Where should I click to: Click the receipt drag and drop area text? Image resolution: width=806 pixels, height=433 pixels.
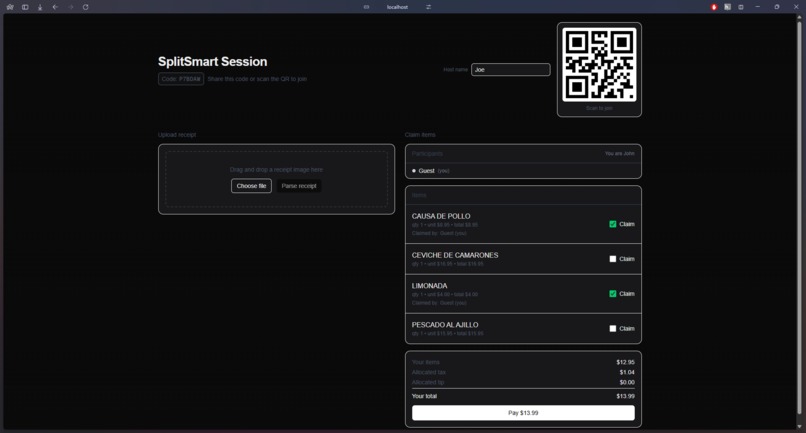pos(277,170)
